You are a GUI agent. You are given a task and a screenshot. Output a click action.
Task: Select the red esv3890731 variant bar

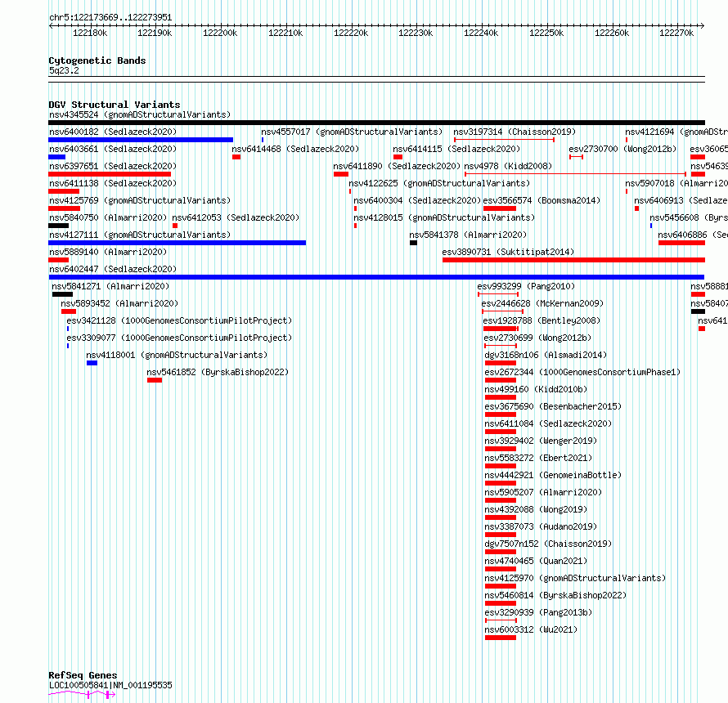coord(574,260)
